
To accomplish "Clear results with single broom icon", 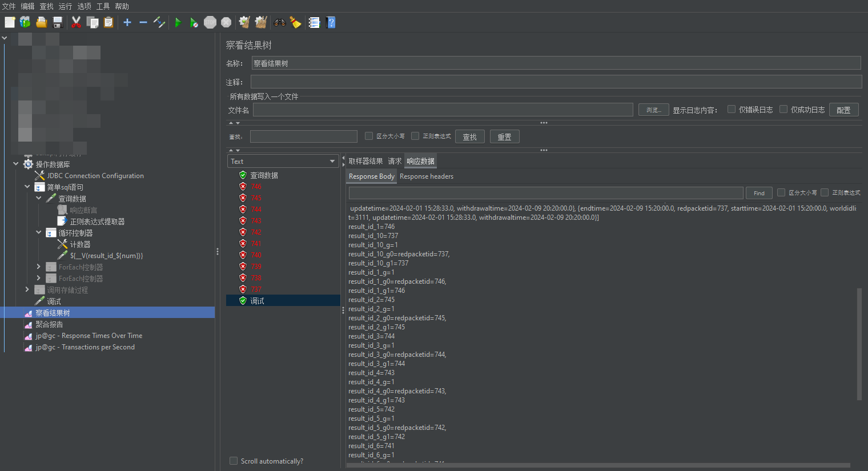I will 244,22.
